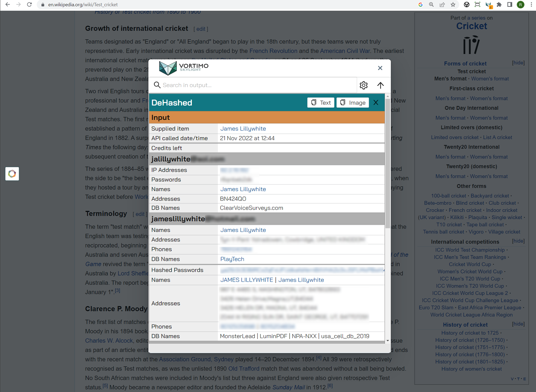Click the Vortimo Skylight logo

[184, 68]
